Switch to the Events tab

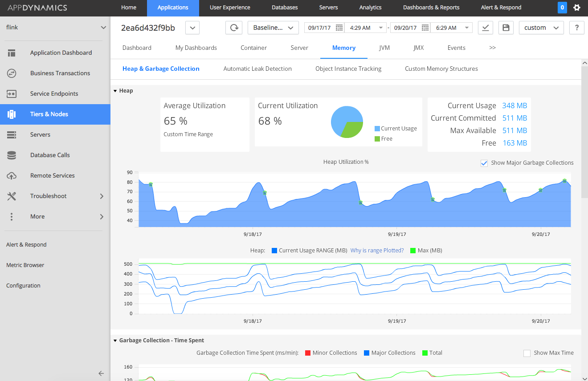[456, 48]
